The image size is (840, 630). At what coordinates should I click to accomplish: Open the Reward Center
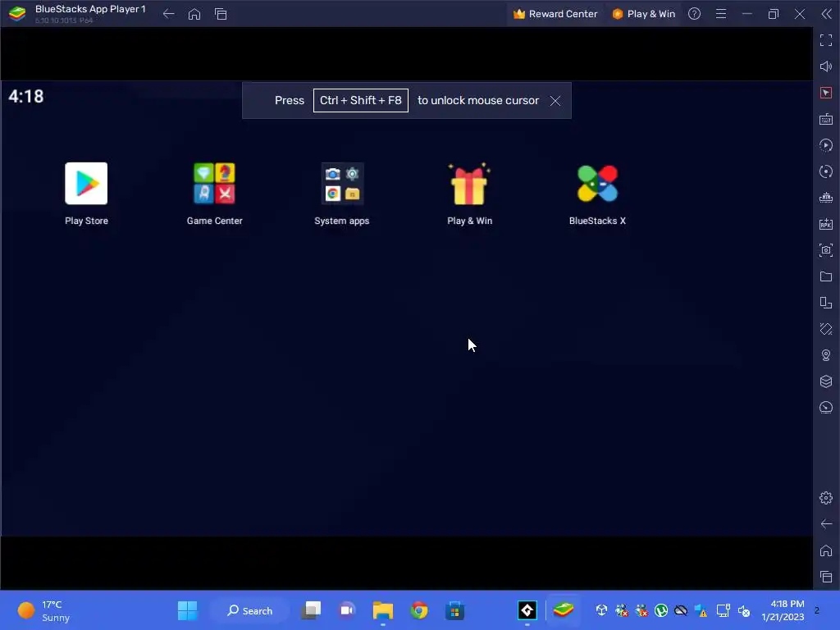click(x=555, y=14)
